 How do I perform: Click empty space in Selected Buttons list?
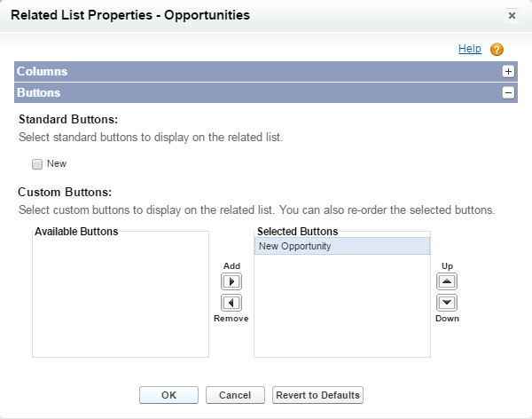tap(341, 311)
